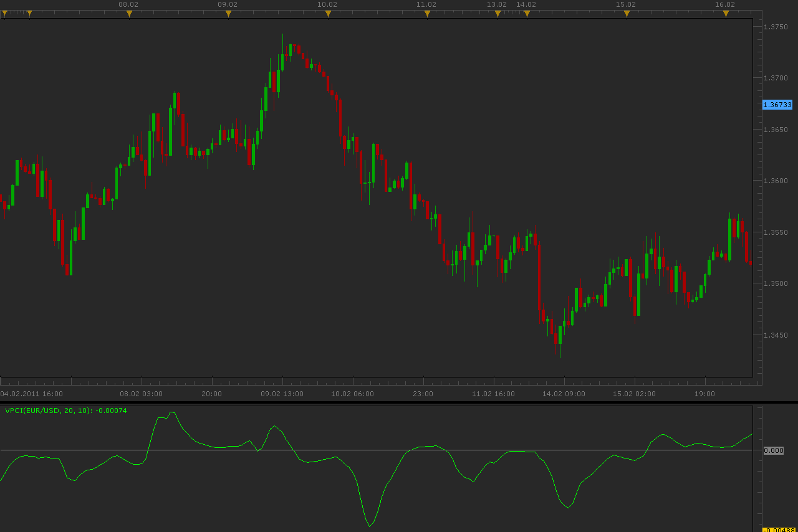Click the 19:00 time axis label
Screen dimensions: 798x532
coord(704,394)
